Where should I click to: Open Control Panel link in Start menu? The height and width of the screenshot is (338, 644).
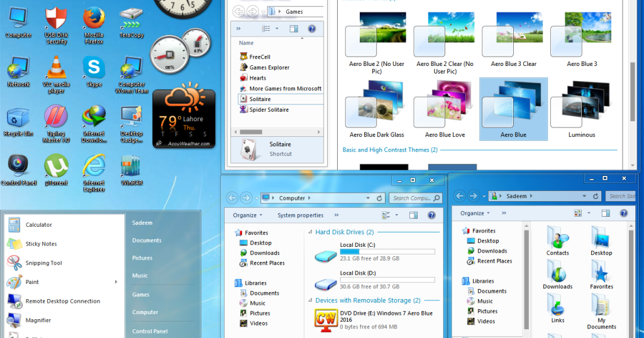tap(150, 332)
